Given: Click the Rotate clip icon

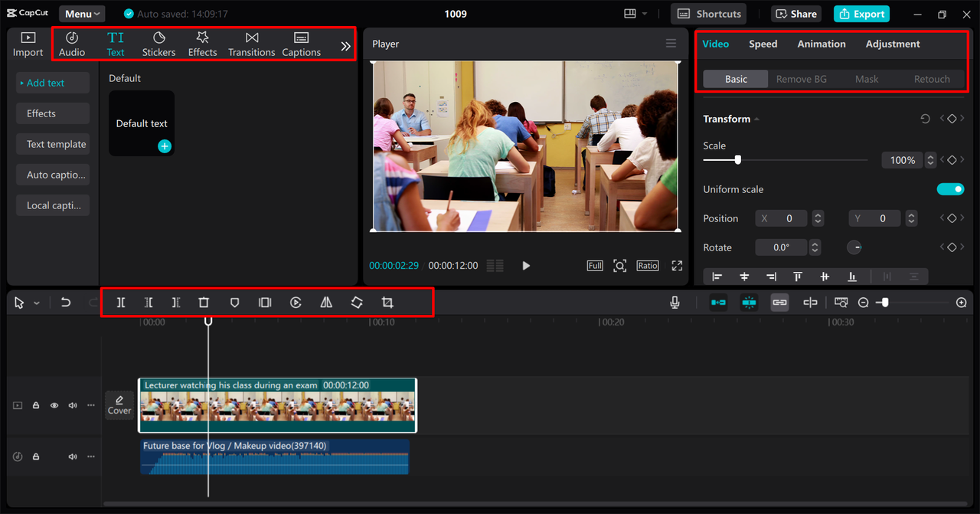Looking at the screenshot, I should [357, 303].
